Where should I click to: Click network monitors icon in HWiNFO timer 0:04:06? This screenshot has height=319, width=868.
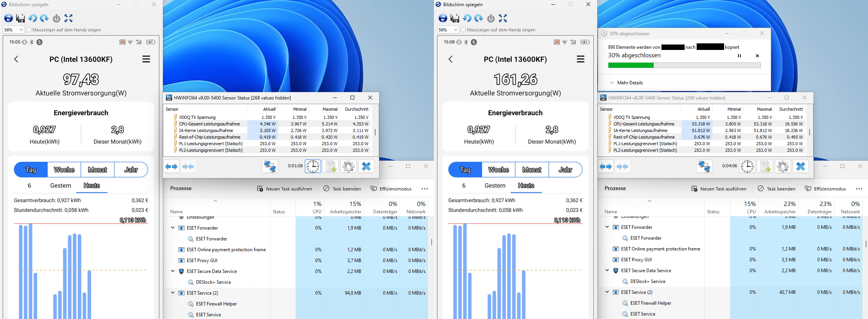[x=704, y=166]
